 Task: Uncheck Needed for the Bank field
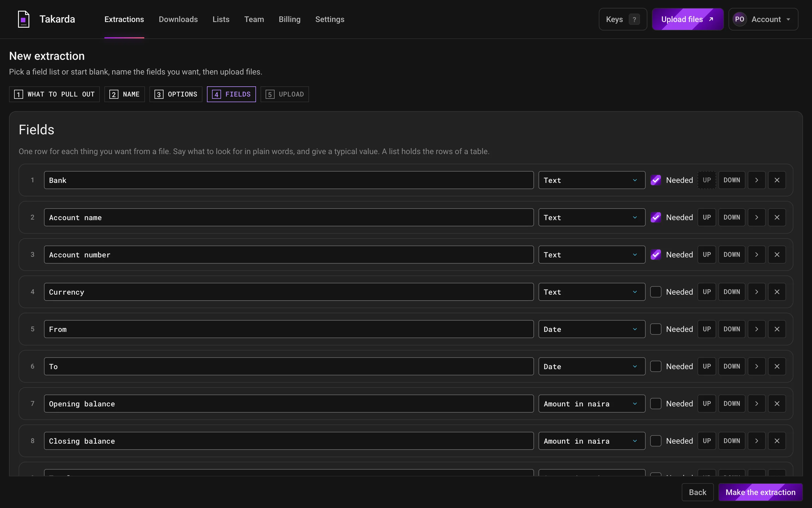pyautogui.click(x=656, y=180)
